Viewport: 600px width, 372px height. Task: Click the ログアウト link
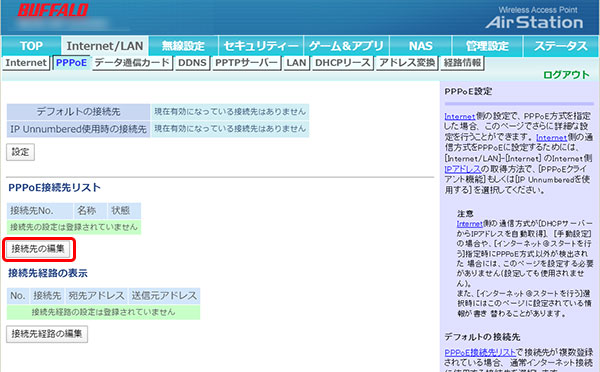tap(566, 75)
